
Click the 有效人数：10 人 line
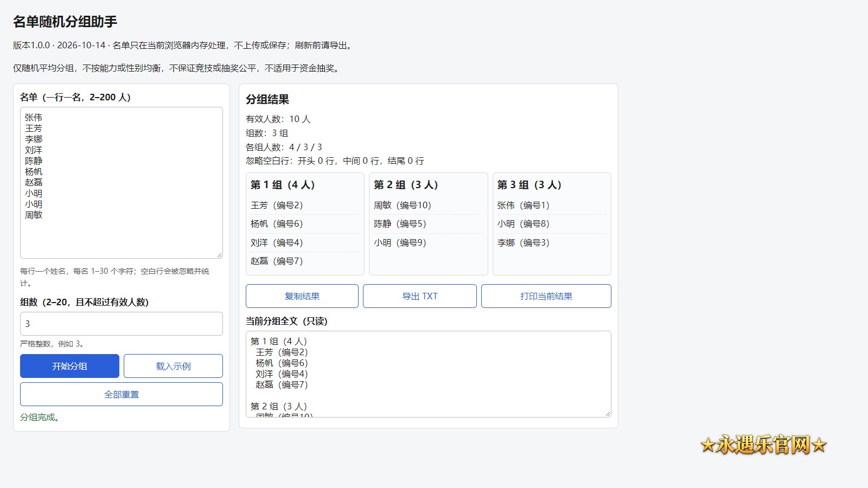tap(278, 119)
